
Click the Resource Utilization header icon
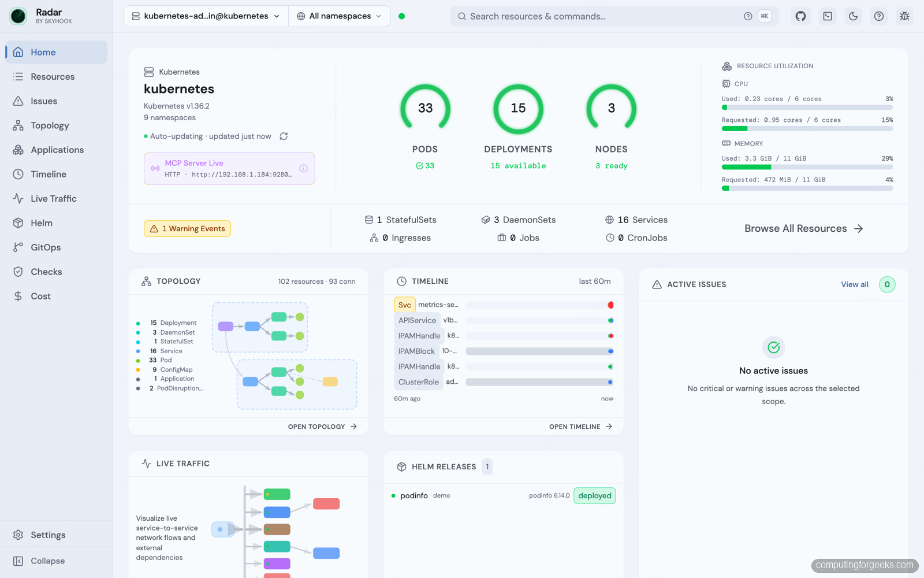tap(726, 66)
